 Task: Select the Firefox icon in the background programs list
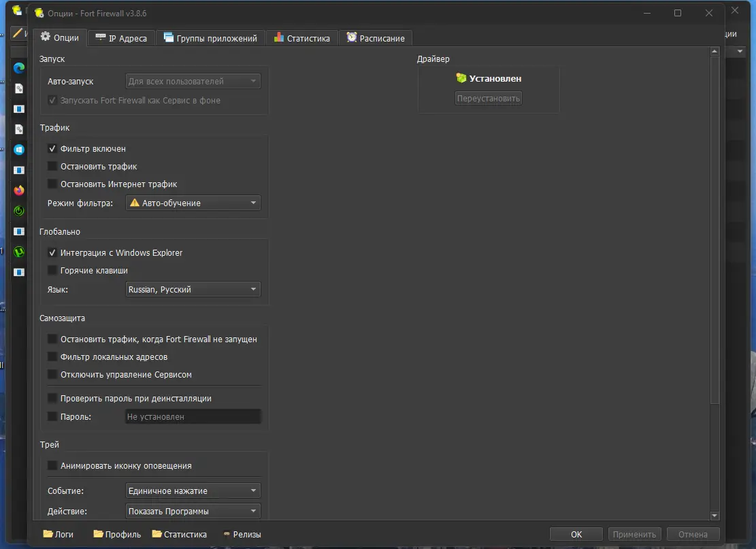[19, 190]
